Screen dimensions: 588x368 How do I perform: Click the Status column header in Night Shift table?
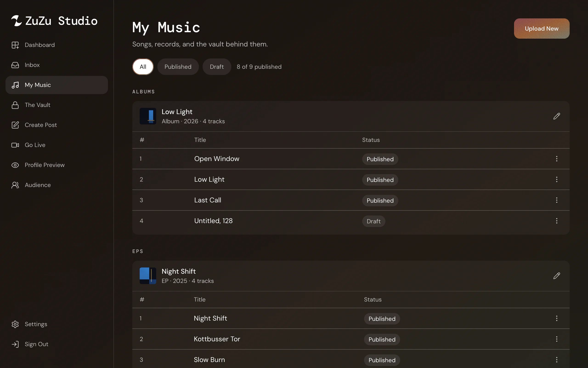pos(373,300)
